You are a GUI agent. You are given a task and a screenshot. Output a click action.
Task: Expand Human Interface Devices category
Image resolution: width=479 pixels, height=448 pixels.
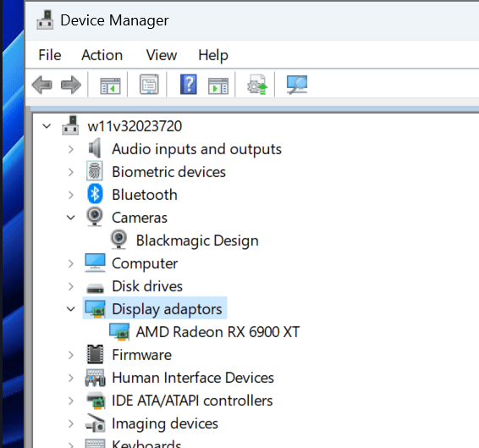coord(71,378)
